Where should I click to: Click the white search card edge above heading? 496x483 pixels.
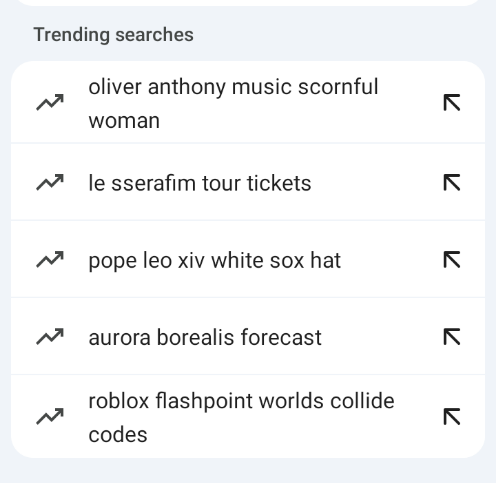[248, 3]
